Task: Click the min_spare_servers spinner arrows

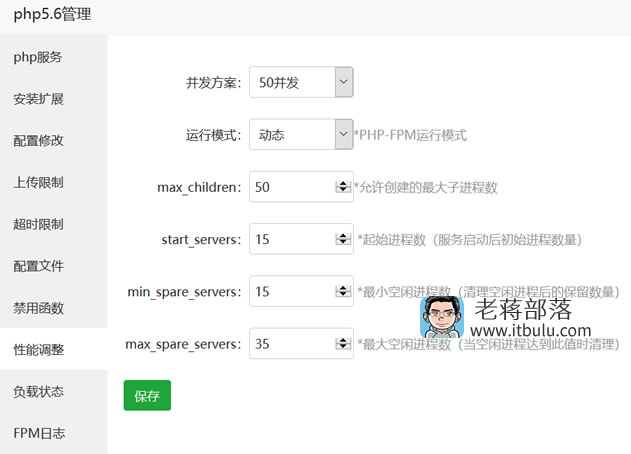Action: [343, 291]
